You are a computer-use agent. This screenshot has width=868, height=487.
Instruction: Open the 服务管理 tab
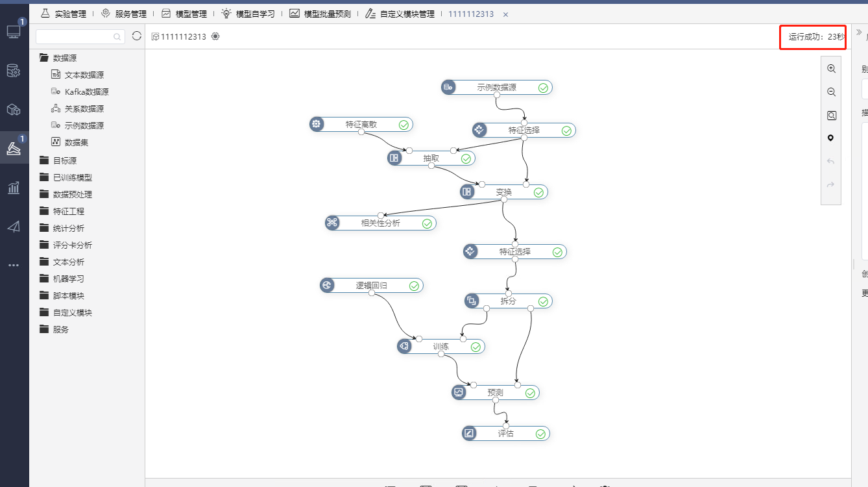(x=123, y=14)
